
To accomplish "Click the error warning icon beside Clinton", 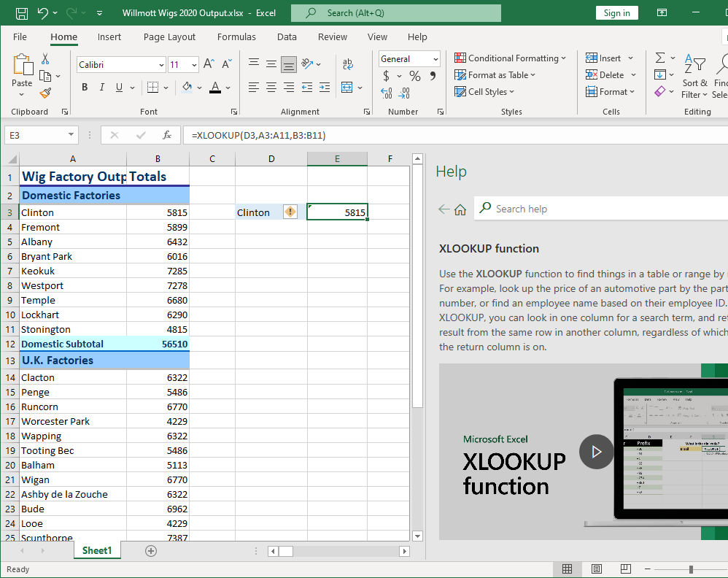I will pyautogui.click(x=290, y=212).
